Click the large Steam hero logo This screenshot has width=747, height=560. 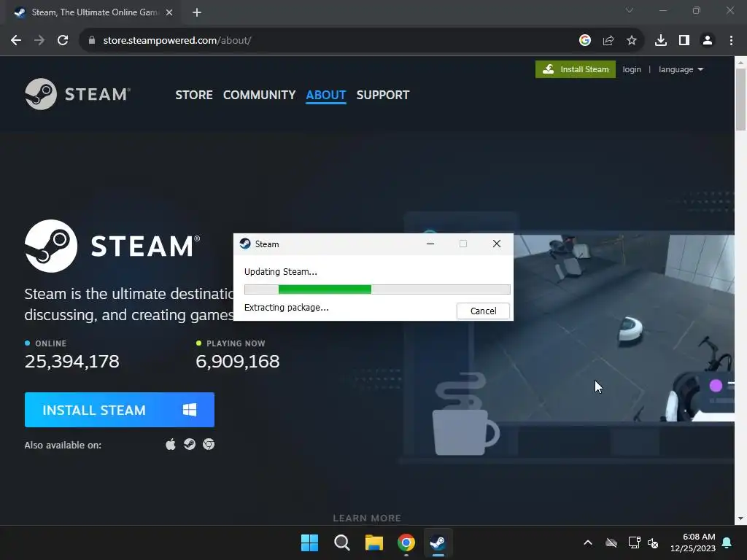pos(112,246)
